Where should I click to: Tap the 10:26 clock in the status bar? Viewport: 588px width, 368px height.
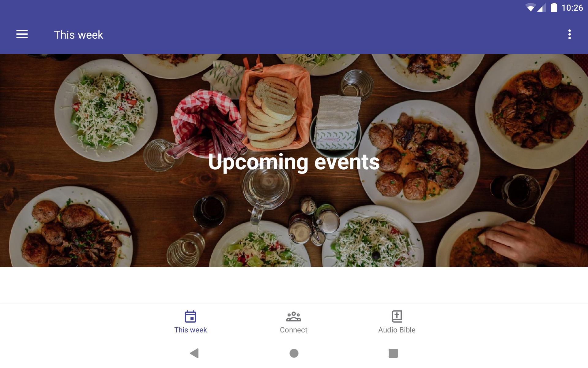pyautogui.click(x=572, y=8)
